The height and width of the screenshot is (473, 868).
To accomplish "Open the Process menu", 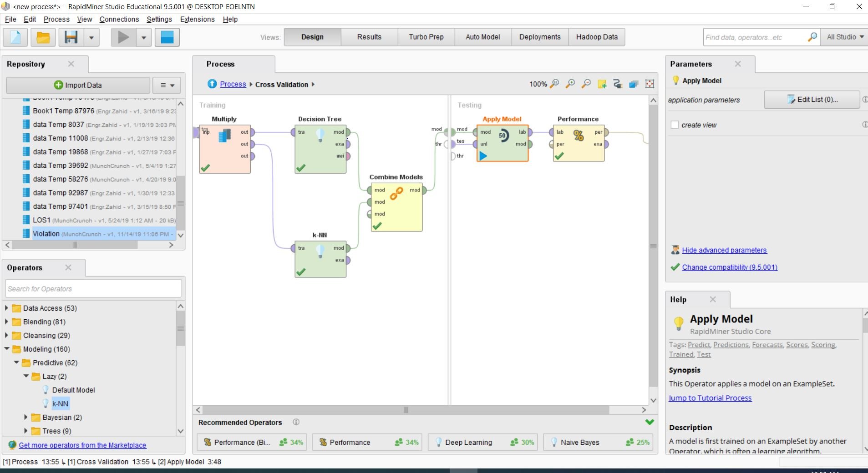I will [x=56, y=19].
